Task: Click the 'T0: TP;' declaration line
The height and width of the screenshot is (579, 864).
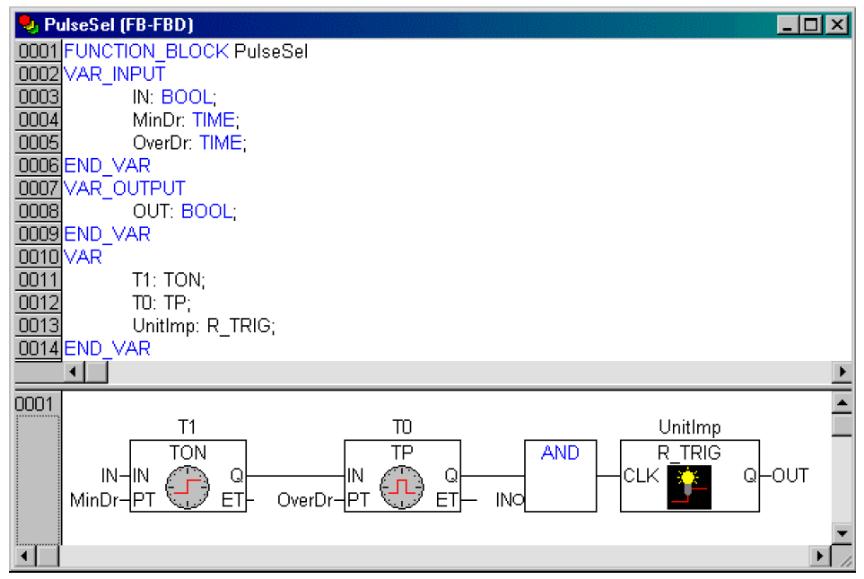Action: (161, 302)
